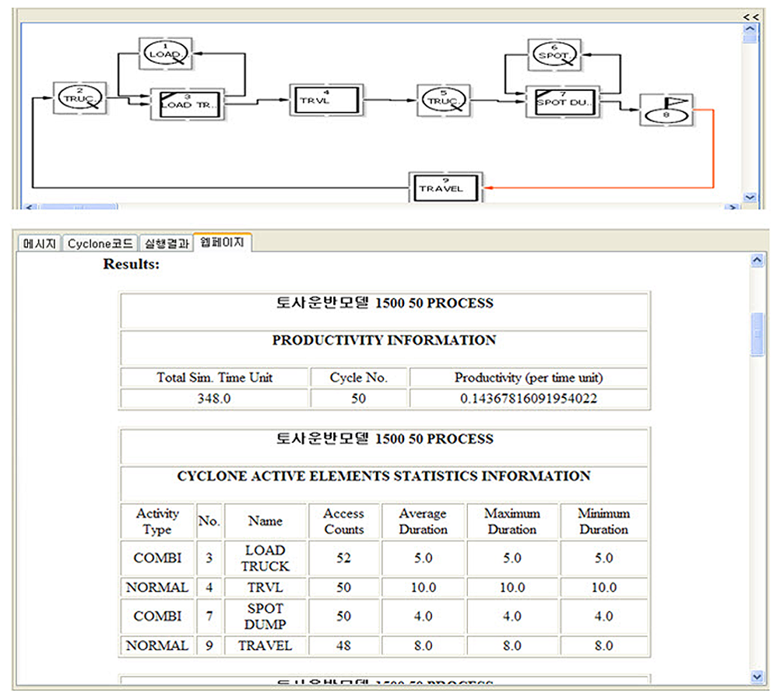Click diagram horizontal scrollbar right arrow
Image resolution: width=777 pixels, height=700 pixels.
pyautogui.click(x=732, y=206)
